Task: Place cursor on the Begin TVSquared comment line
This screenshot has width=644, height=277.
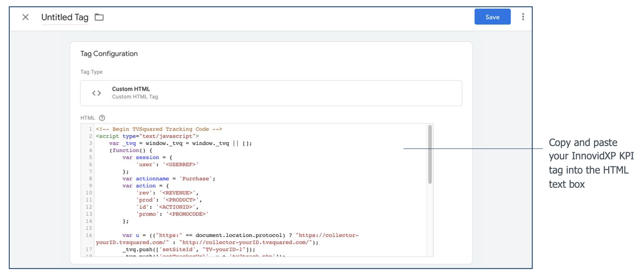Action: click(159, 129)
